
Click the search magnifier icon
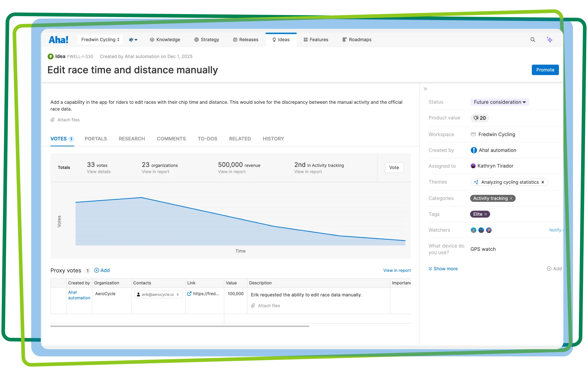pyautogui.click(x=532, y=40)
